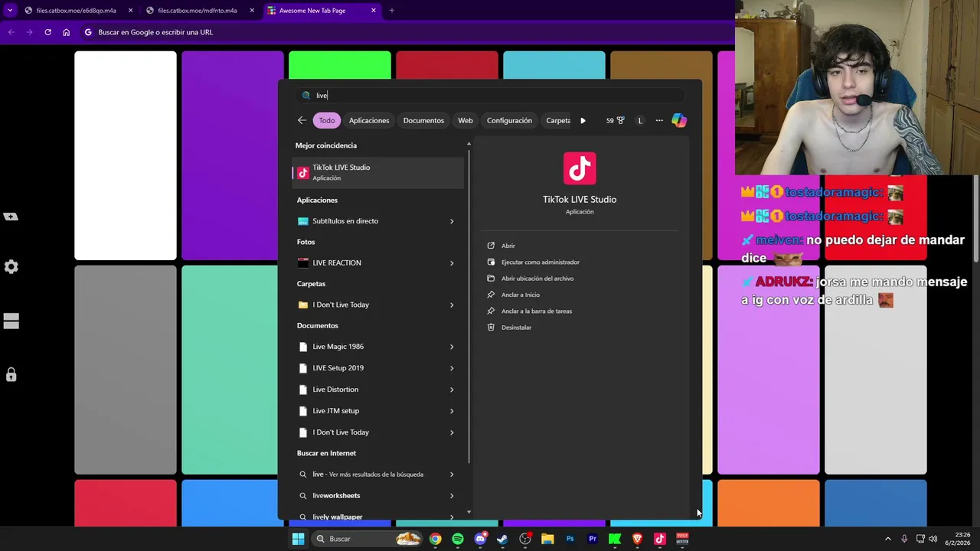Show hidden system tray icons
980x551 pixels.
point(888,539)
